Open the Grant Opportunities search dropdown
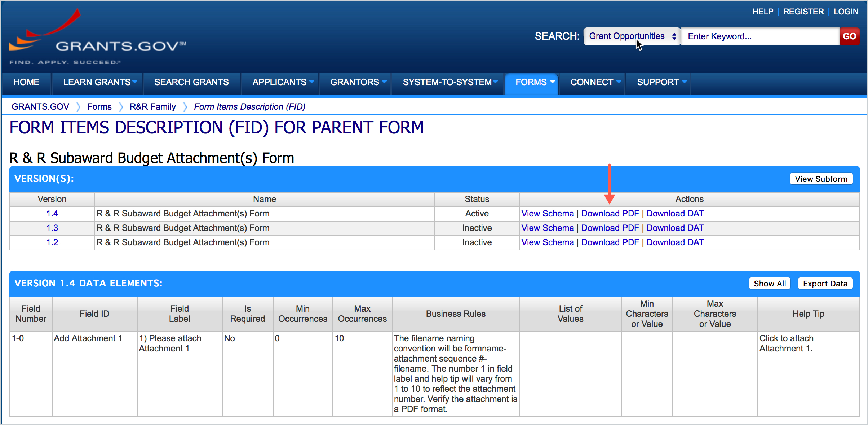 point(632,36)
